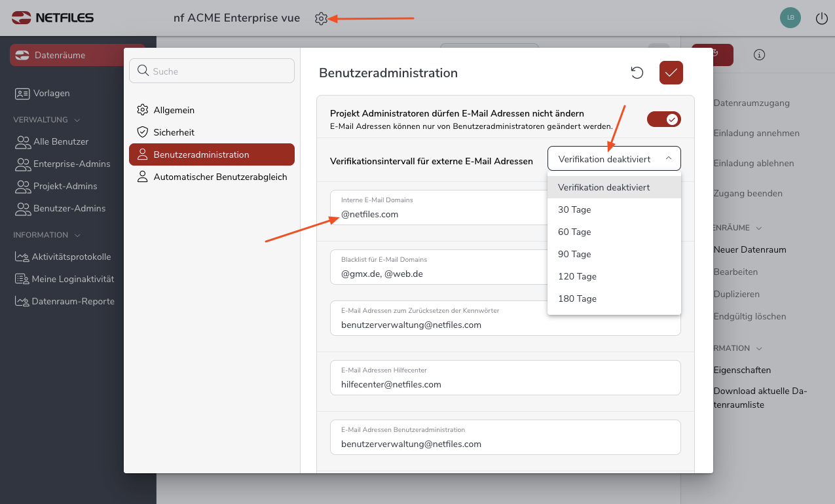Open Datenraum-Reporte in the sidebar

73,301
